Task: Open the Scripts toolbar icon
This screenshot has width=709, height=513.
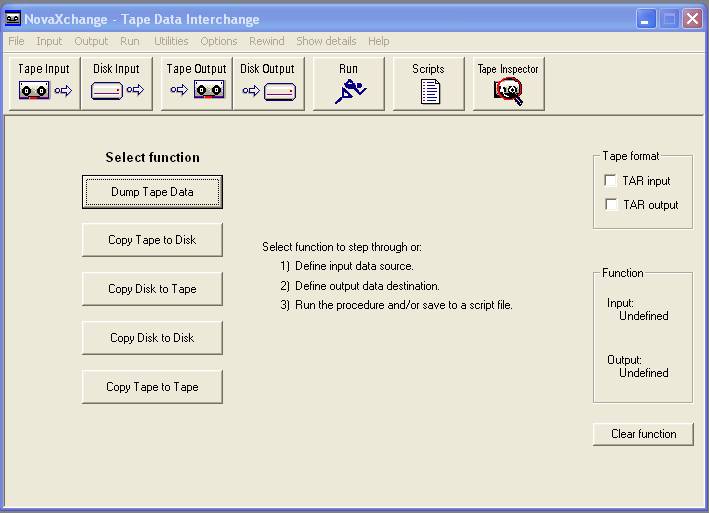Action: click(x=428, y=83)
